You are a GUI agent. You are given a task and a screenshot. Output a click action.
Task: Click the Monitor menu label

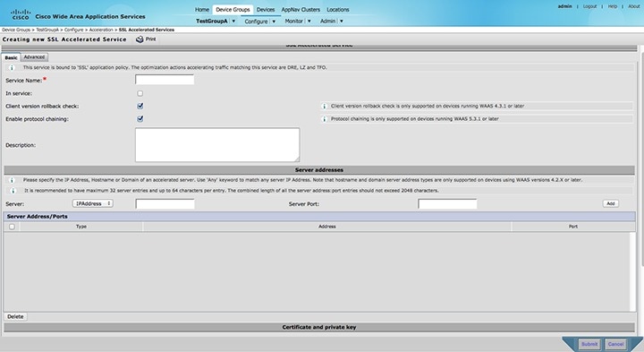point(293,21)
